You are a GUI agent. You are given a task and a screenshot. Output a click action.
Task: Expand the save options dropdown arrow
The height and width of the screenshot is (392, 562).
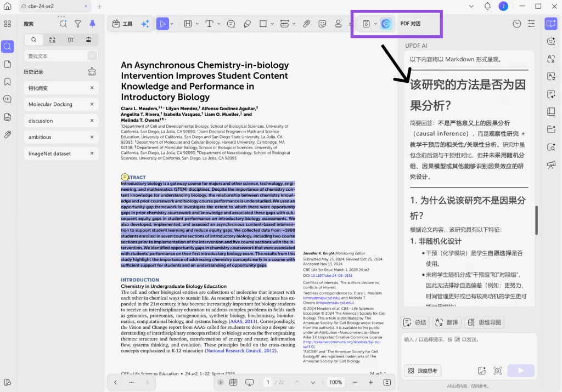coord(375,24)
